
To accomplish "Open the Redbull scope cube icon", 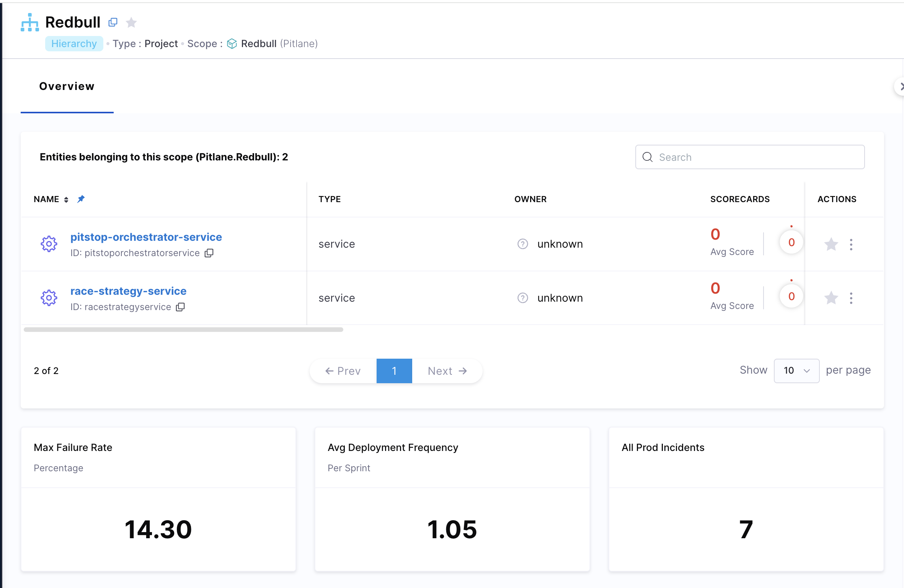I will (232, 44).
